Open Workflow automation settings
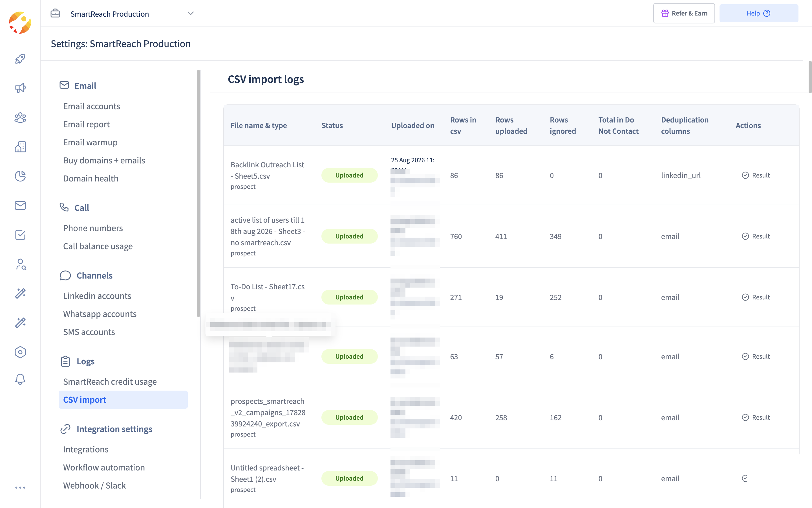Viewport: 812px width, 508px height. pyautogui.click(x=104, y=467)
